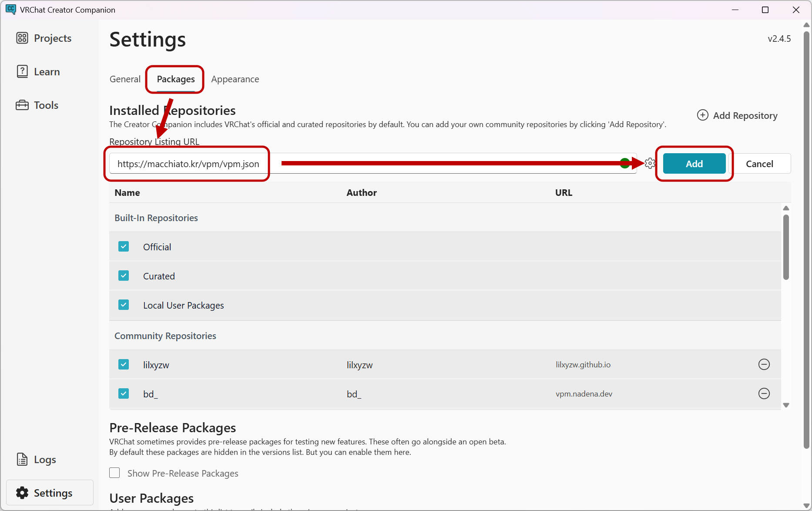The height and width of the screenshot is (511, 812).
Task: Open the Settings page from sidebar
Action: point(50,493)
